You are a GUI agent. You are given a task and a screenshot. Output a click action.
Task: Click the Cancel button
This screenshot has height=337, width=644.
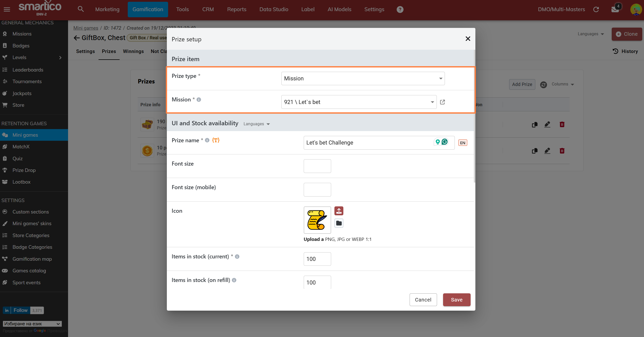[423, 300]
